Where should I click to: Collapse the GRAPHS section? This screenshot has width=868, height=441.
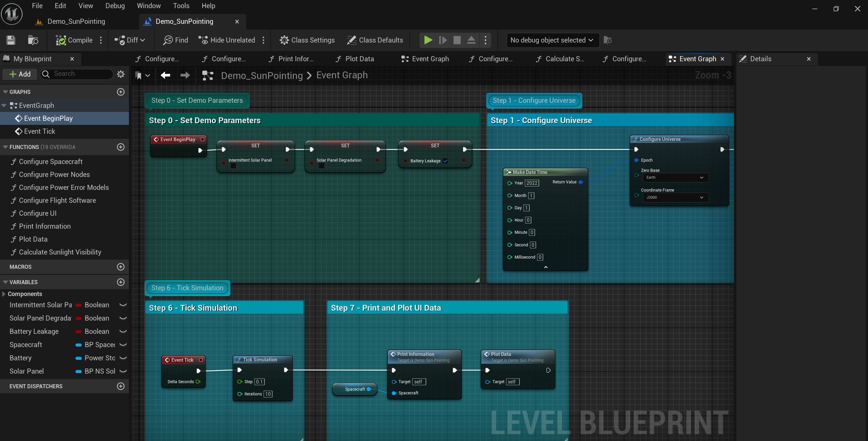click(5, 92)
